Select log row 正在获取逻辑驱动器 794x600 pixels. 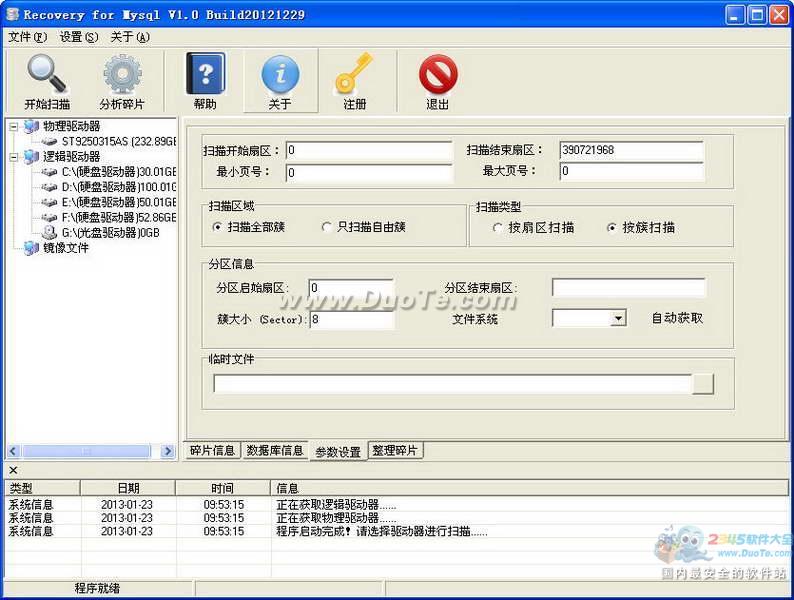click(396, 505)
